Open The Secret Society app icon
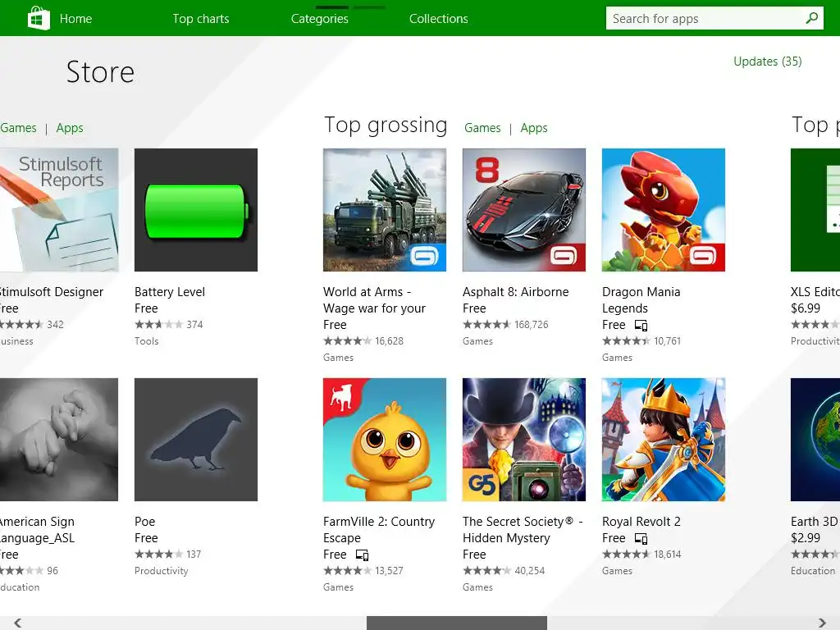The image size is (840, 630). point(524,440)
